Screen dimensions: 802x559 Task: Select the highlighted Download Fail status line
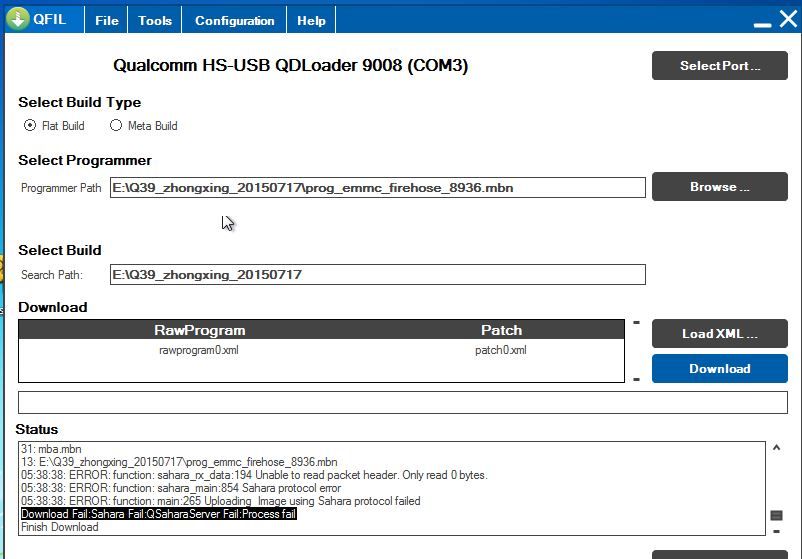click(x=159, y=514)
